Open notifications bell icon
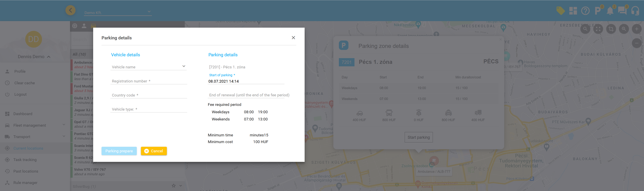The width and height of the screenshot is (644, 191). 610,11
